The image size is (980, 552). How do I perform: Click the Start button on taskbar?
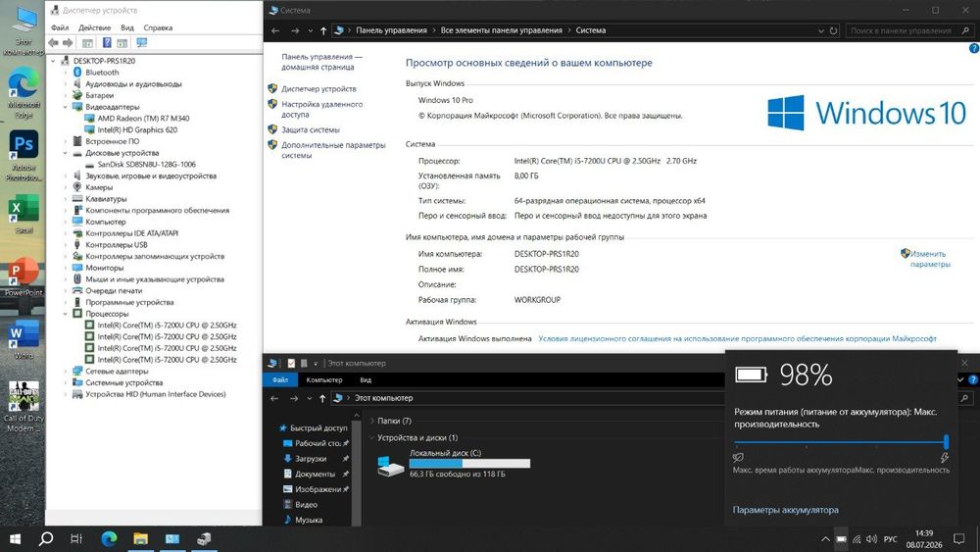(15, 538)
